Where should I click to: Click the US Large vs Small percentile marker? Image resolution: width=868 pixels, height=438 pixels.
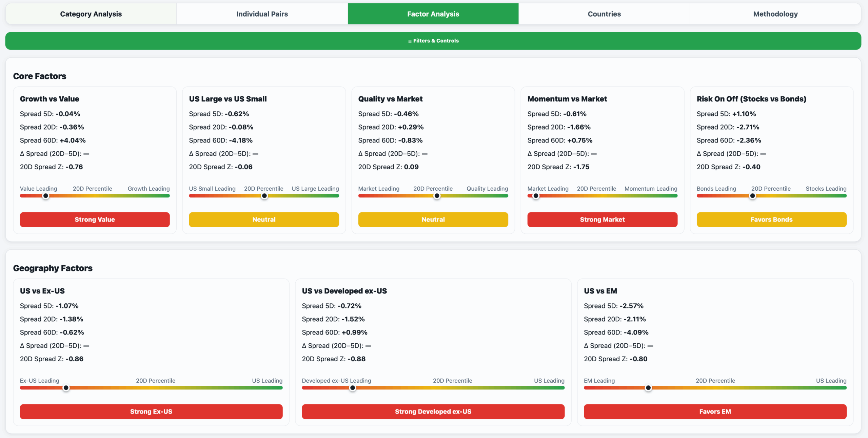click(264, 196)
